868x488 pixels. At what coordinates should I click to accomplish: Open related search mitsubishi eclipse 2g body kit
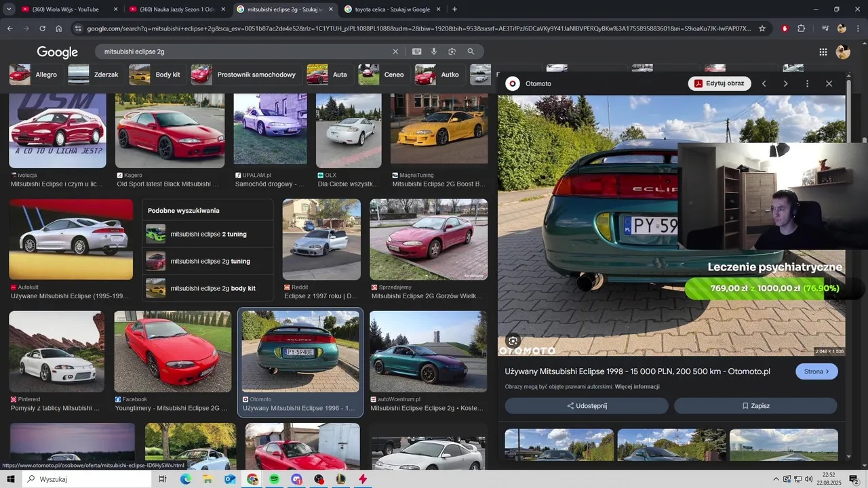click(208, 288)
